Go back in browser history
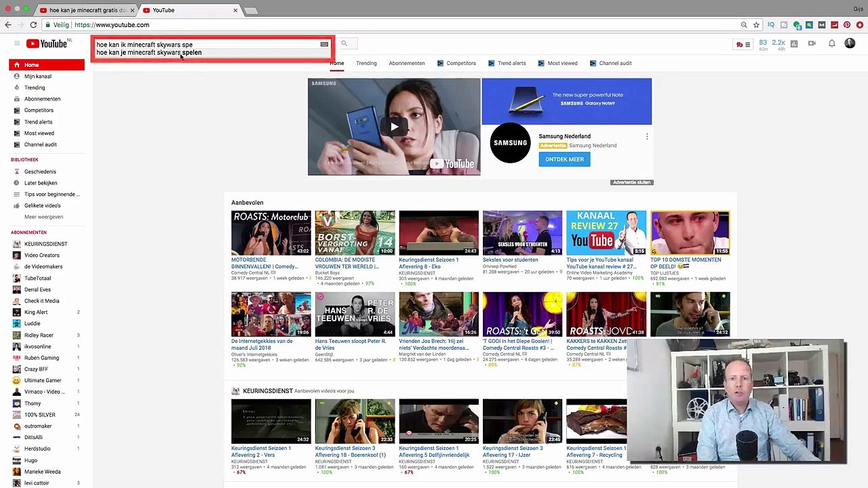868x488 pixels. tap(8, 25)
